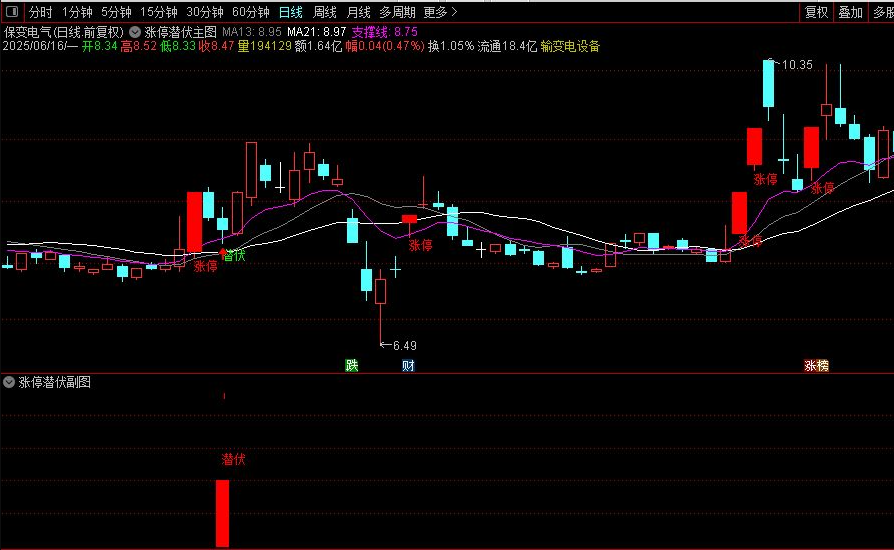Click the green 跌 event marker
This screenshot has width=894, height=550.
coord(352,365)
